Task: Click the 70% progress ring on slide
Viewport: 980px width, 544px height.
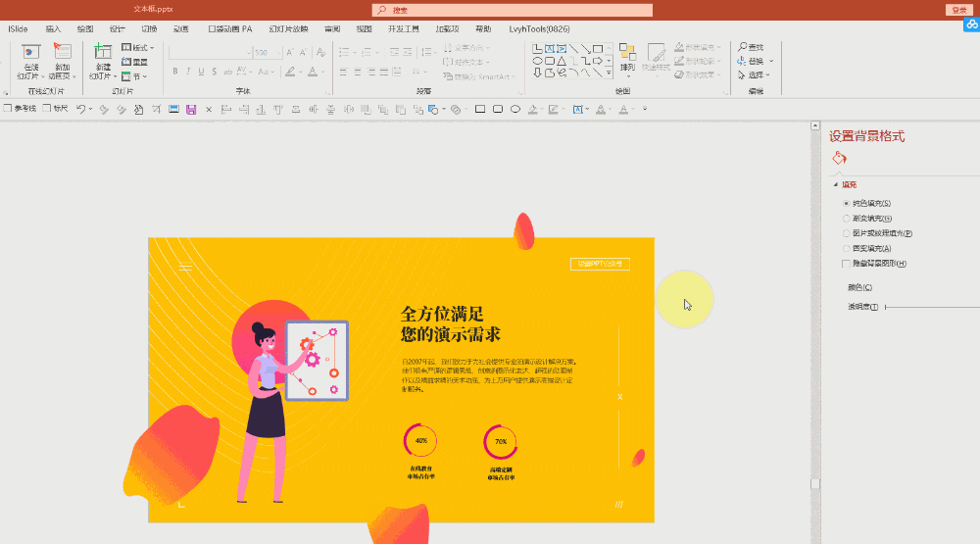Action: coord(500,441)
